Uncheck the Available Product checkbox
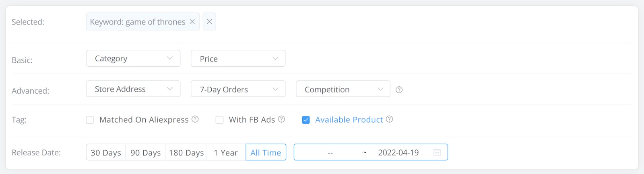This screenshot has height=174, width=644. (x=306, y=120)
